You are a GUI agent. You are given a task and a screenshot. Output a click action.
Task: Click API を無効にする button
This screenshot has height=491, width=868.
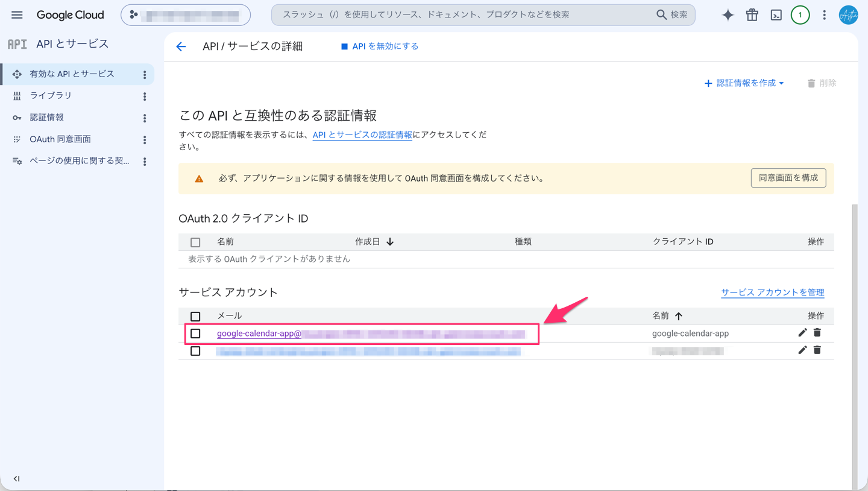pos(380,46)
